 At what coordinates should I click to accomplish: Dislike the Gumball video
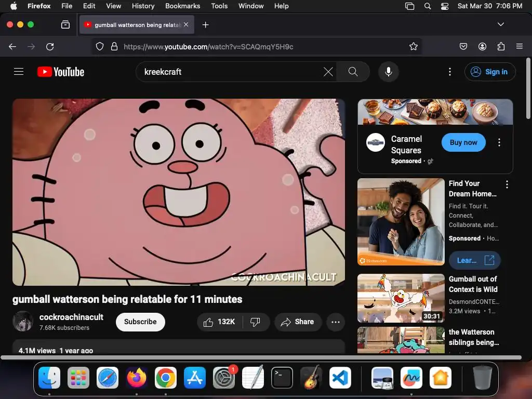tap(256, 322)
